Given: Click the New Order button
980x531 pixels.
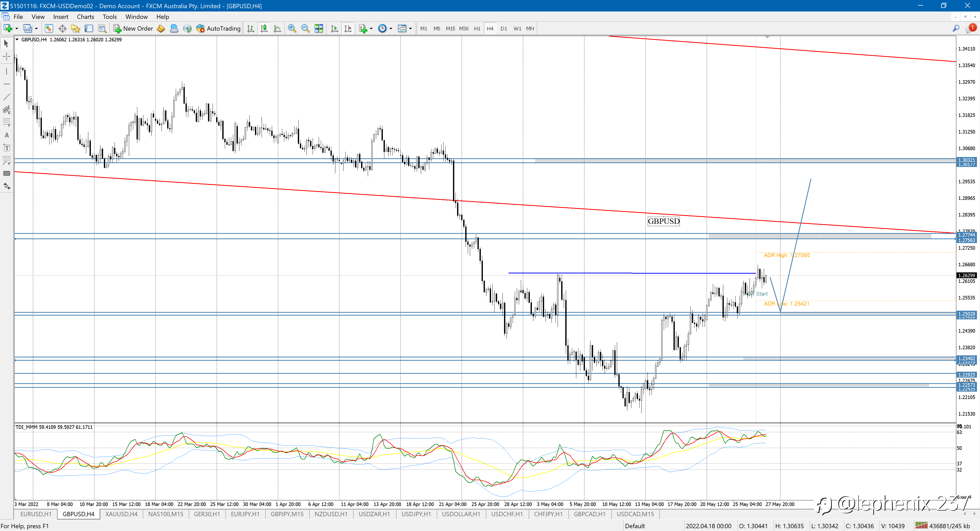Looking at the screenshot, I should tap(133, 29).
